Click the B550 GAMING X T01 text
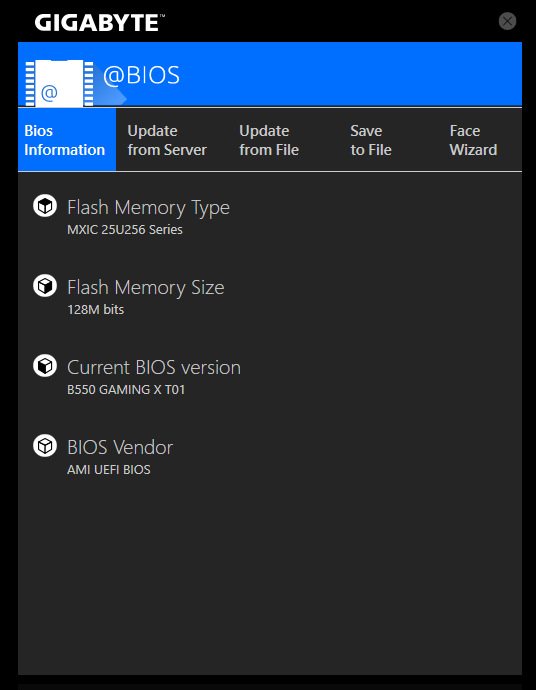Image resolution: width=536 pixels, height=690 pixels. pyautogui.click(x=126, y=389)
